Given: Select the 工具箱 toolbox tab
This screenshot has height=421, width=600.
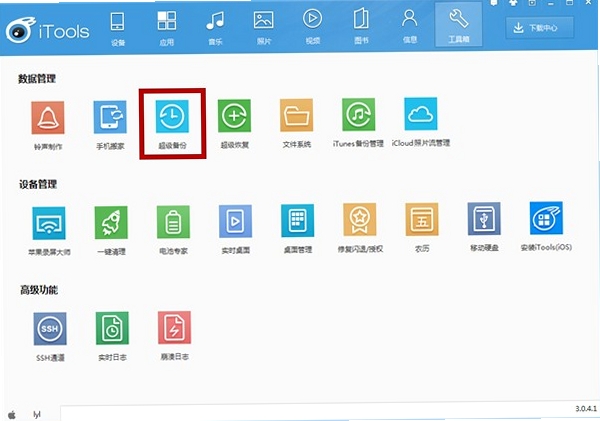Looking at the screenshot, I should 459,24.
